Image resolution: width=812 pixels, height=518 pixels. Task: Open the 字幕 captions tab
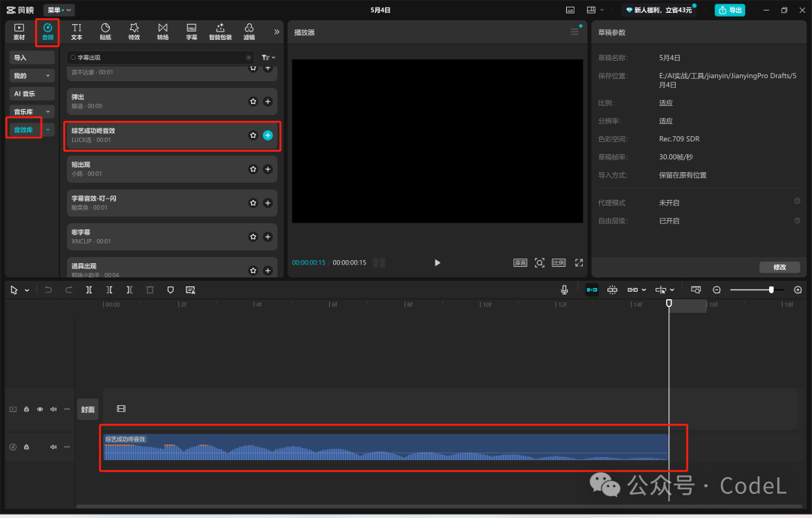192,32
